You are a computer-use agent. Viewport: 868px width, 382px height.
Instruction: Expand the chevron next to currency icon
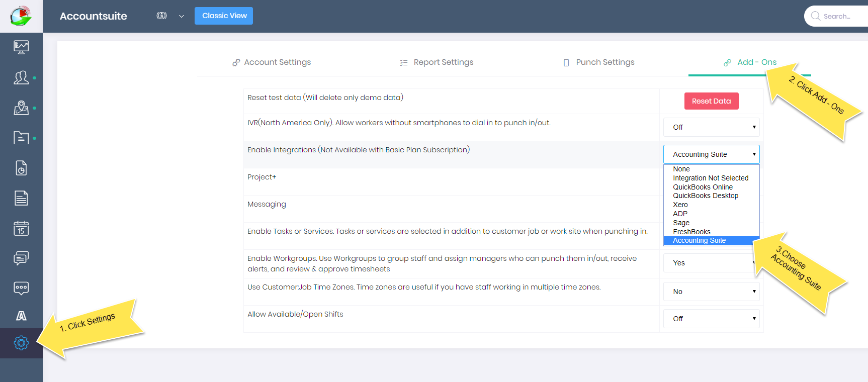point(182,16)
